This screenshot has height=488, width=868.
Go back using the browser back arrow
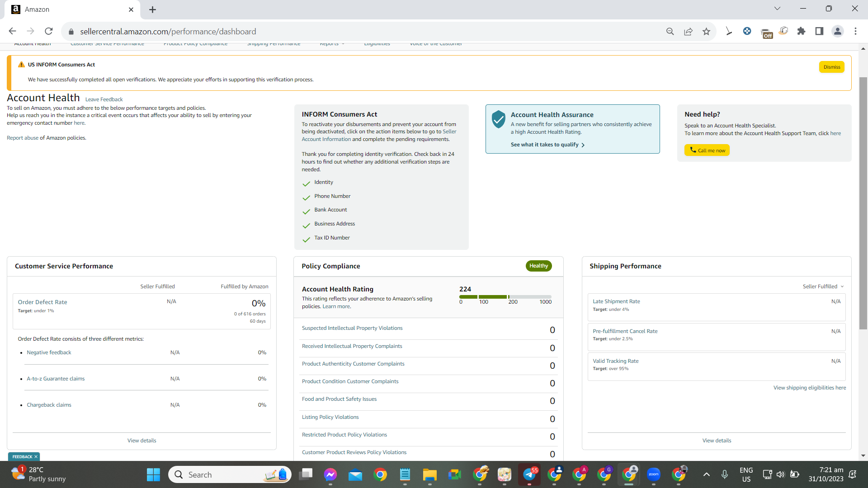[x=12, y=31]
